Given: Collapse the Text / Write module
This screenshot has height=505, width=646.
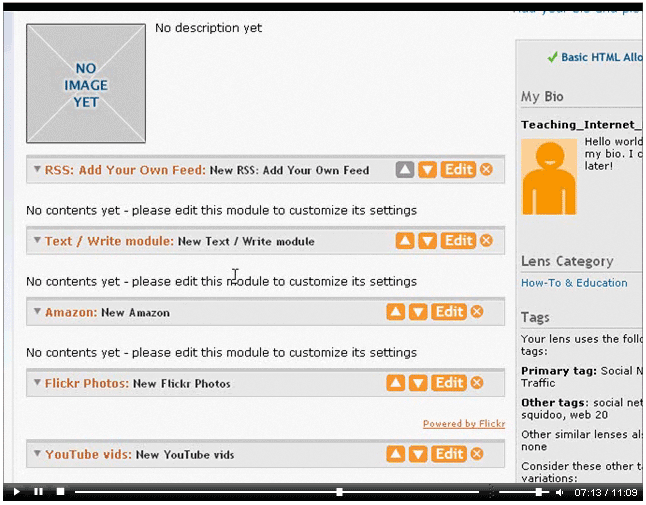Looking at the screenshot, I should pyautogui.click(x=37, y=240).
